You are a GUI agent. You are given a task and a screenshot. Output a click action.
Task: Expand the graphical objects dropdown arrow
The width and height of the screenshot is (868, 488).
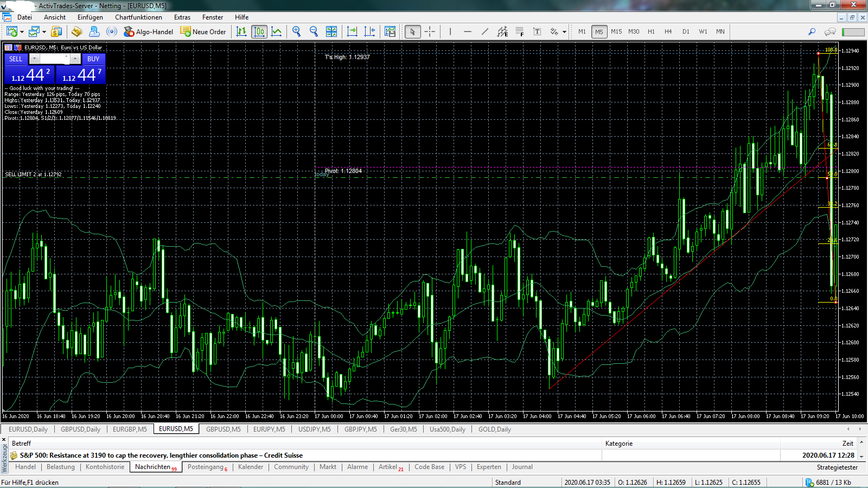click(564, 32)
